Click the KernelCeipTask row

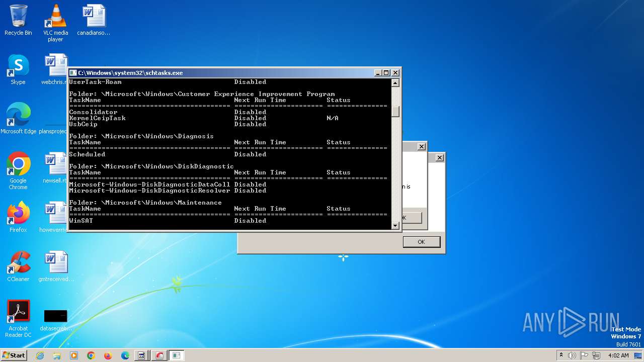[204, 118]
